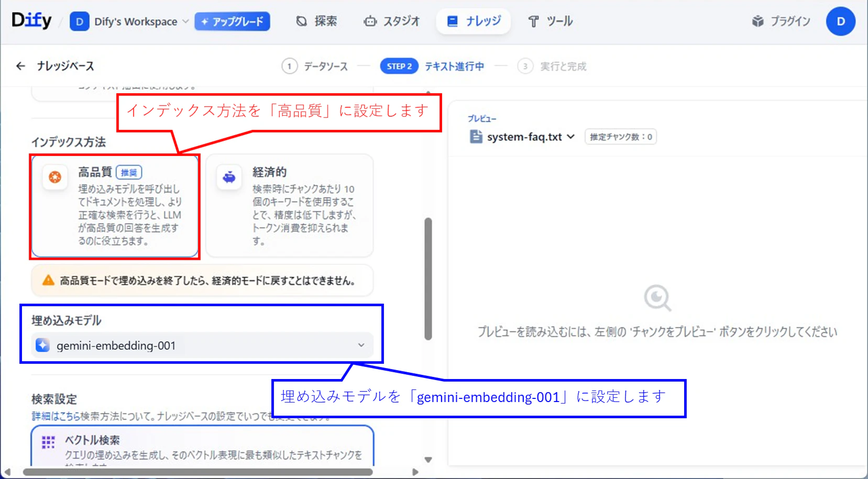The height and width of the screenshot is (479, 868).
Task: Expand the Dify's Workspace dropdown
Action: coord(141,21)
